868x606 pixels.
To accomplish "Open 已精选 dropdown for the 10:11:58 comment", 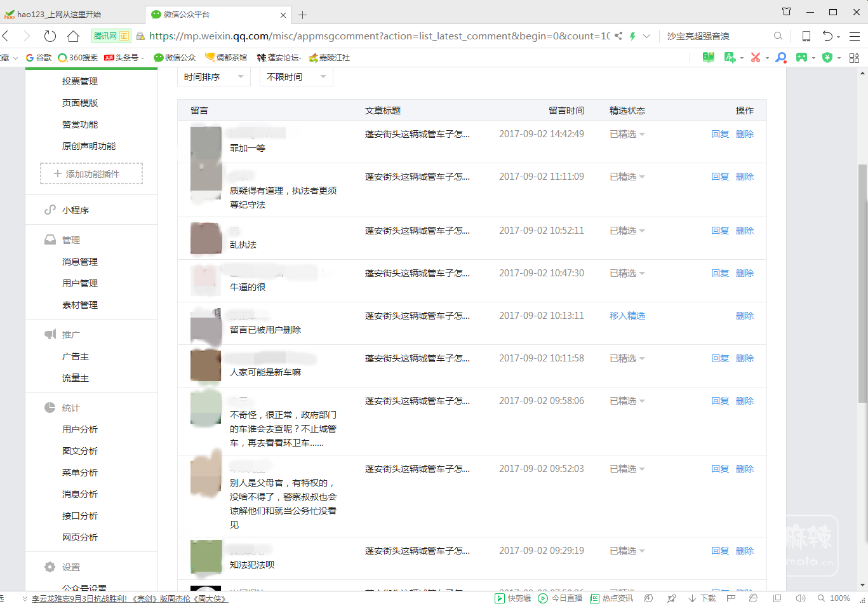I will 627,358.
